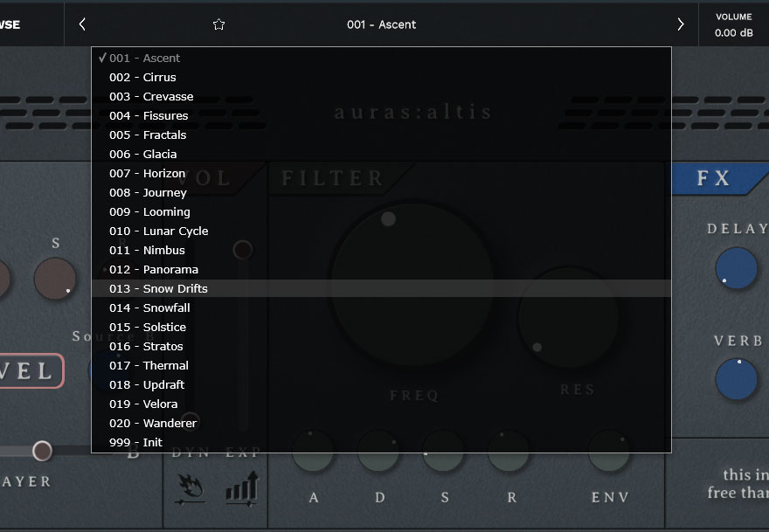Open the preset name dropdown 001 - Ascent
769x532 pixels.
click(381, 24)
